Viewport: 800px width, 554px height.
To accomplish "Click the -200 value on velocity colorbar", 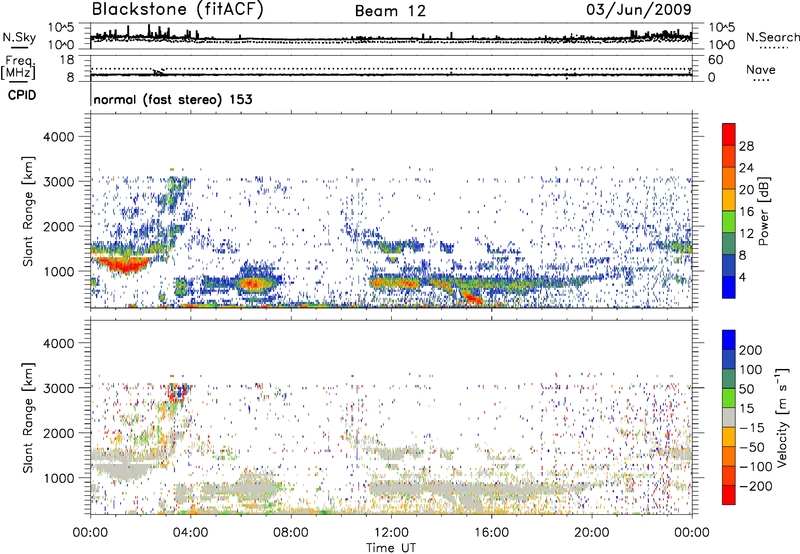I will tap(755, 486).
